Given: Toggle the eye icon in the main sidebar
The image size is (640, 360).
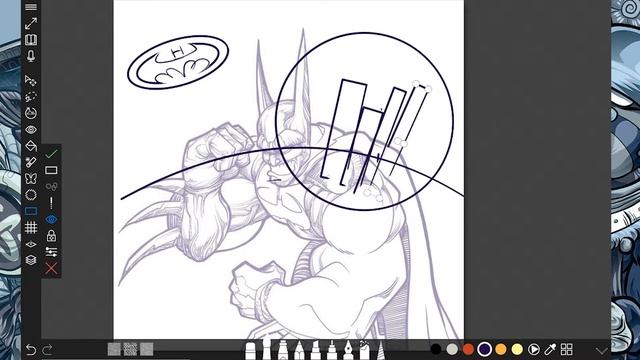Looking at the screenshot, I should point(31,130).
